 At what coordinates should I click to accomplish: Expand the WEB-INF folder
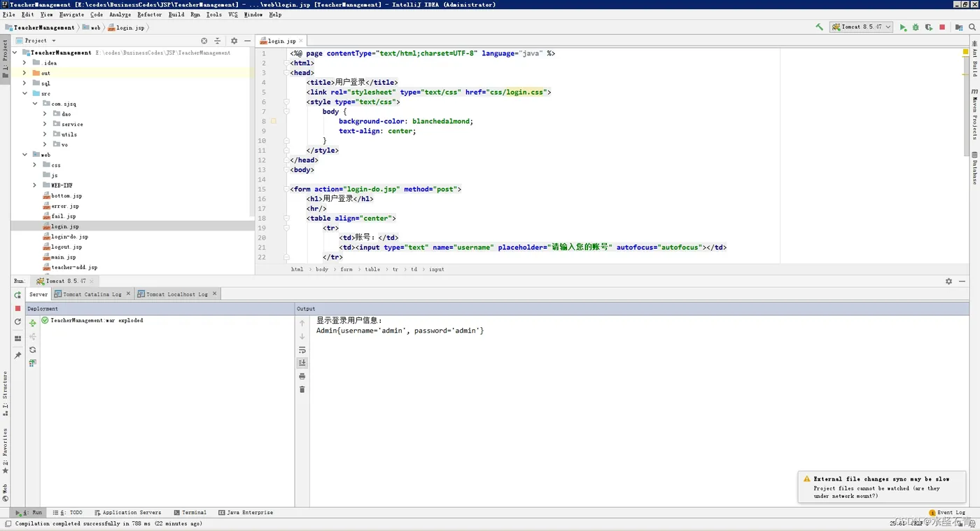35,186
